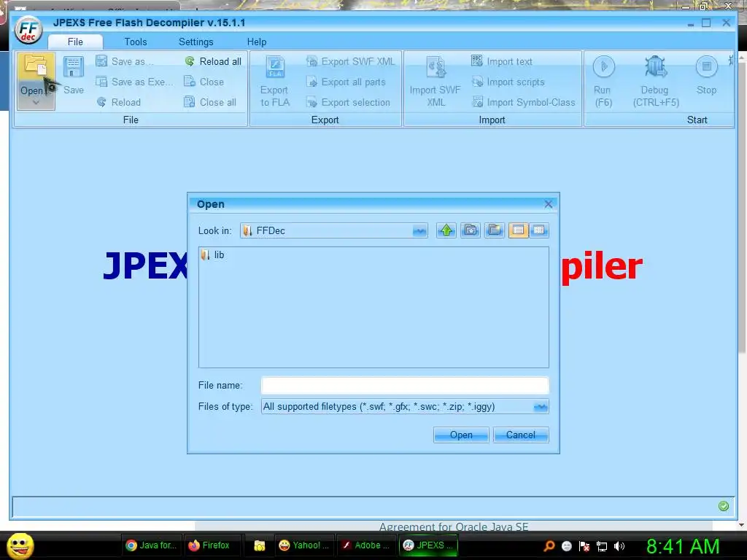Click Close in File group
Screen dimensions: 747x560
click(x=204, y=82)
